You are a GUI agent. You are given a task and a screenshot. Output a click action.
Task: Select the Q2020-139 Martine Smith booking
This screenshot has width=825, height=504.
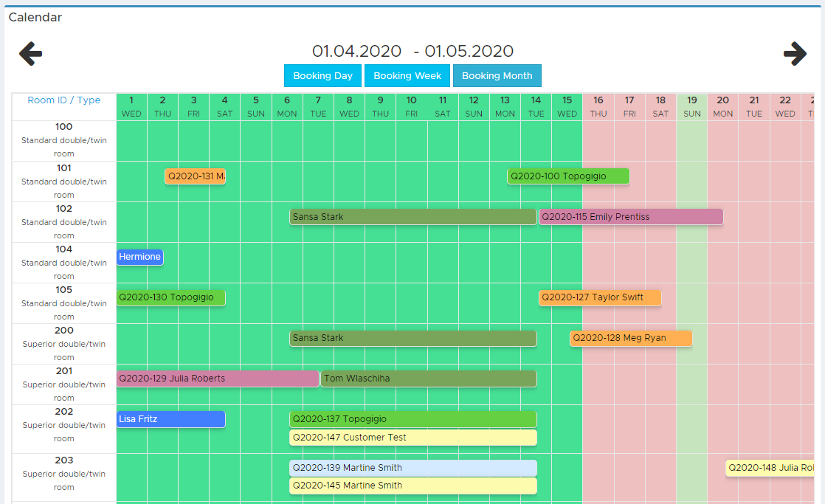click(413, 468)
